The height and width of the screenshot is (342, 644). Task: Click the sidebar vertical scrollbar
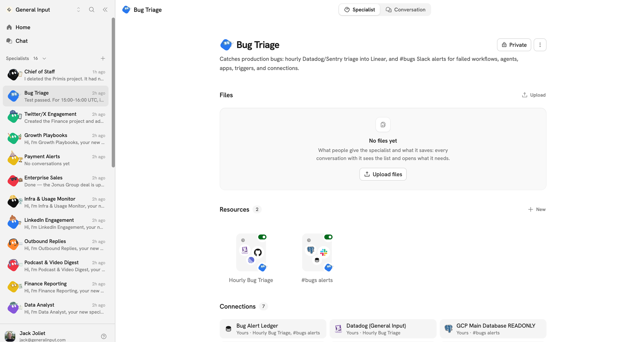pyautogui.click(x=113, y=92)
